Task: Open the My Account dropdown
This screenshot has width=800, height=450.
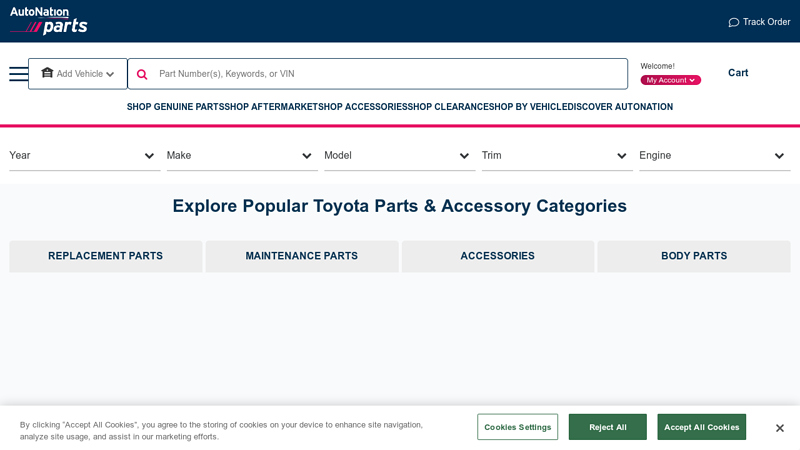Action: pyautogui.click(x=670, y=80)
